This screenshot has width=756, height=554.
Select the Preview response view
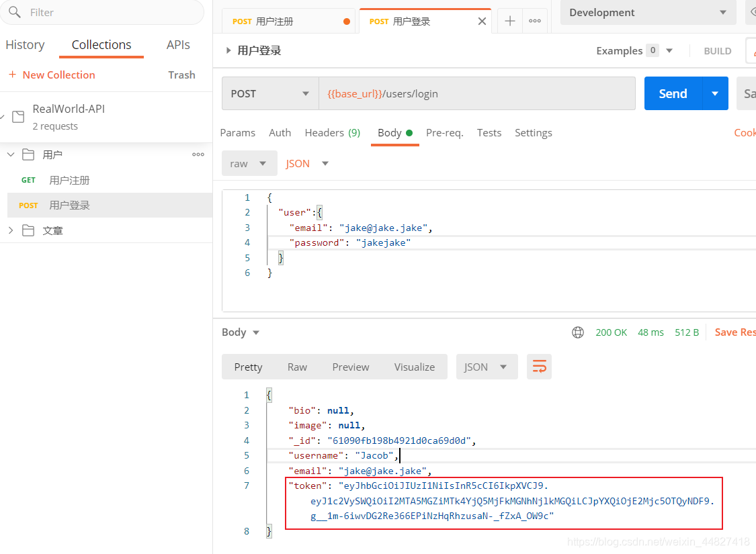(351, 367)
